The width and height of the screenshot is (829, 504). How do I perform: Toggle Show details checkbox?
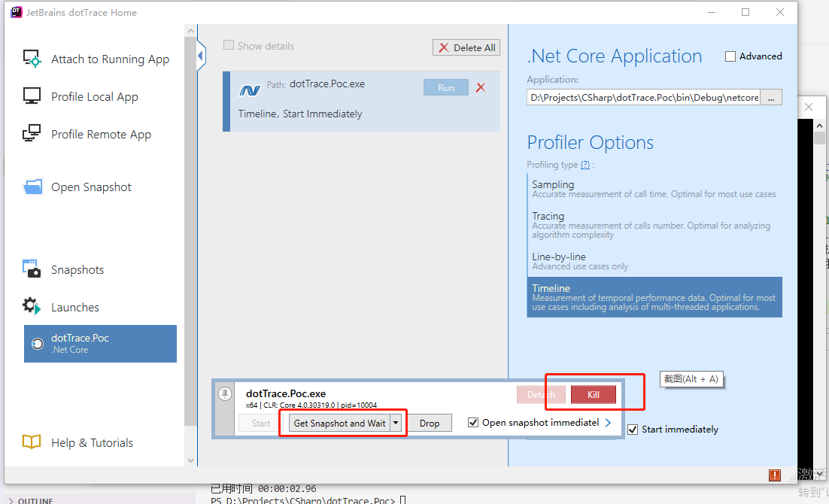229,45
